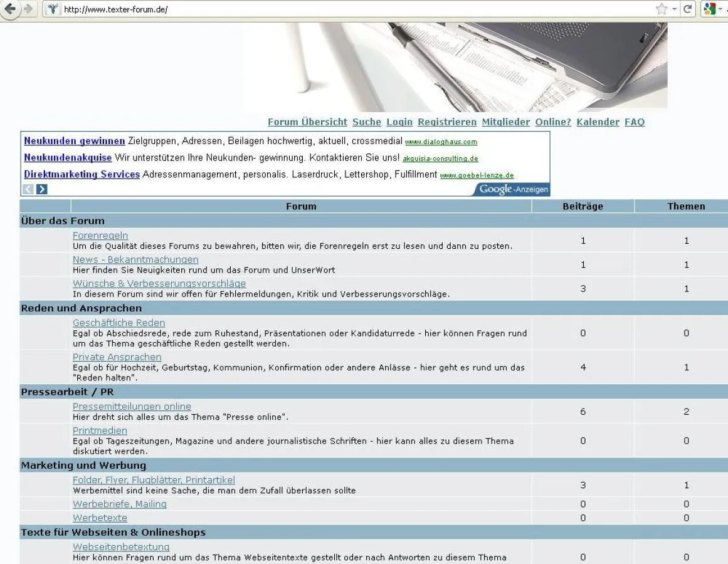Click the browser forward arrow button
The width and height of the screenshot is (728, 564).
coord(28,9)
